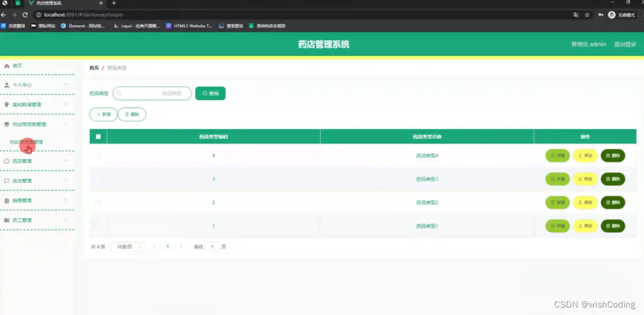Open the Element bookmark
The width and height of the screenshot is (644, 315).
coord(83,26)
